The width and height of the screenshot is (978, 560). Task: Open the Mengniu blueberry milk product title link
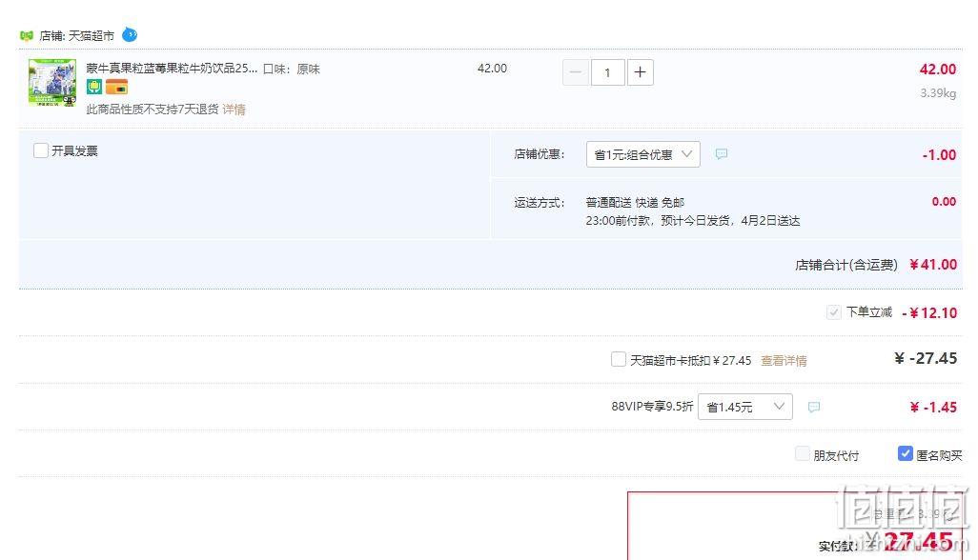172,69
